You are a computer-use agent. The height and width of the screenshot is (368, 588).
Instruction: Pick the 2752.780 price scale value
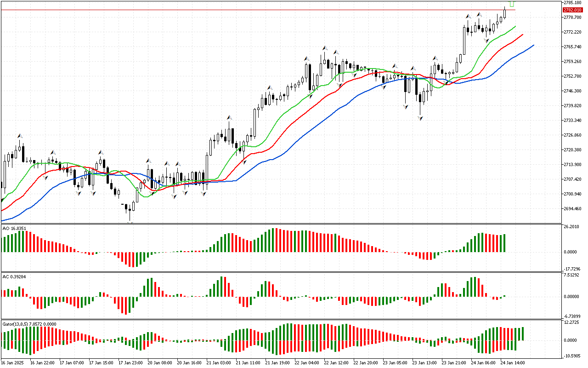tap(572, 76)
